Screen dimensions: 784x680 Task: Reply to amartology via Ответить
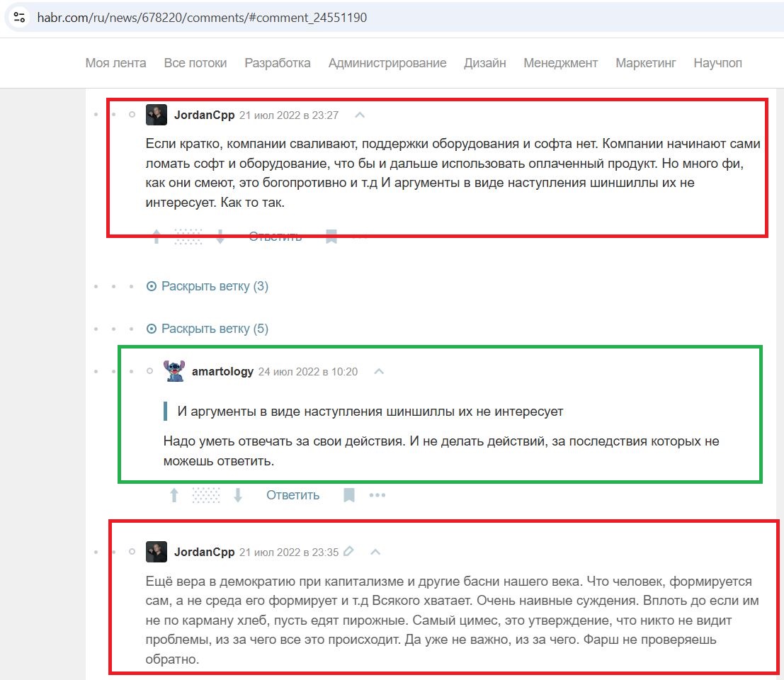[x=292, y=495]
